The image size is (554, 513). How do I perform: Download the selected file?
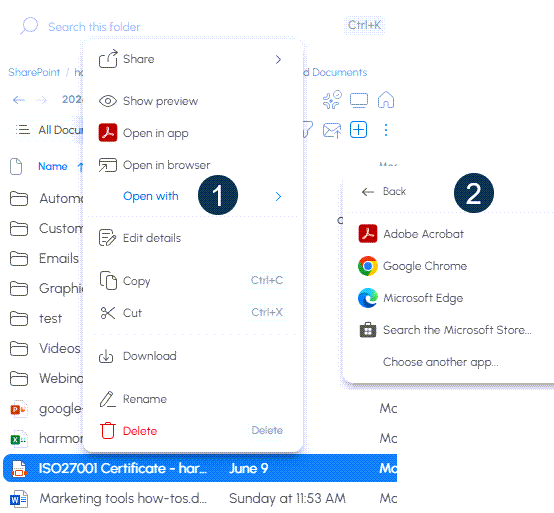[193, 356]
